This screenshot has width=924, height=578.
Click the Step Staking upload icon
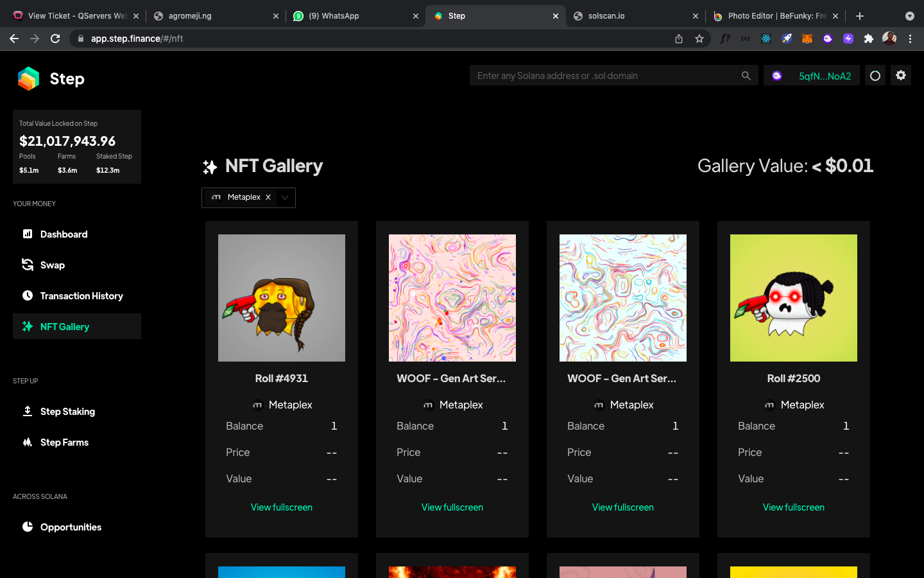click(x=28, y=411)
